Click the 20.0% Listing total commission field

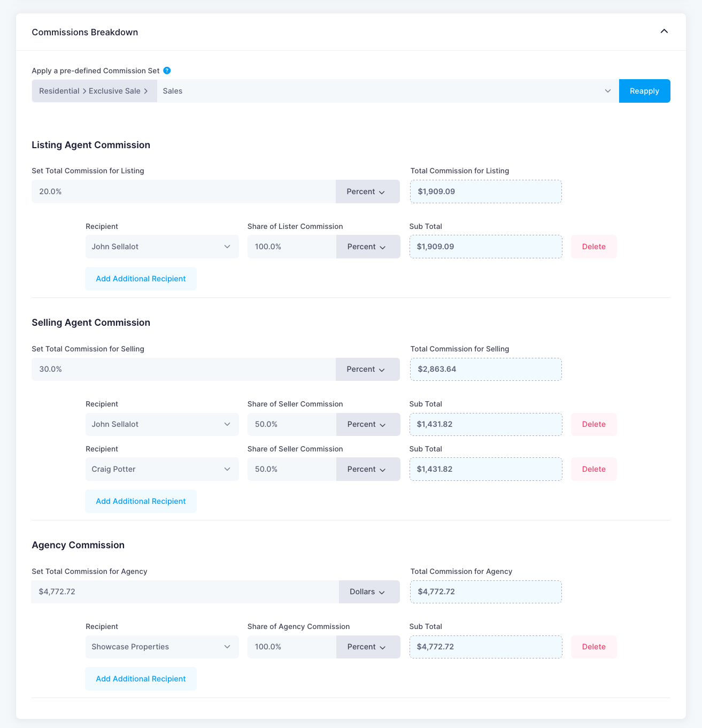[x=183, y=191]
